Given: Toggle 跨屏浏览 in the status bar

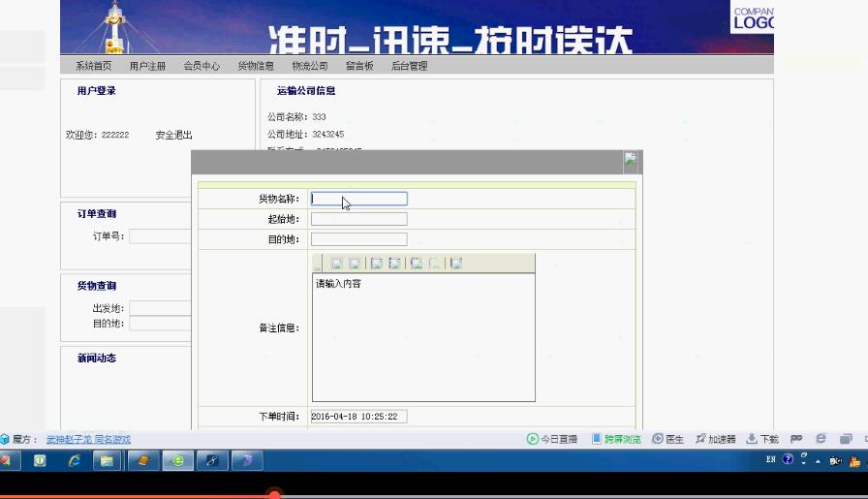Looking at the screenshot, I should (615, 439).
